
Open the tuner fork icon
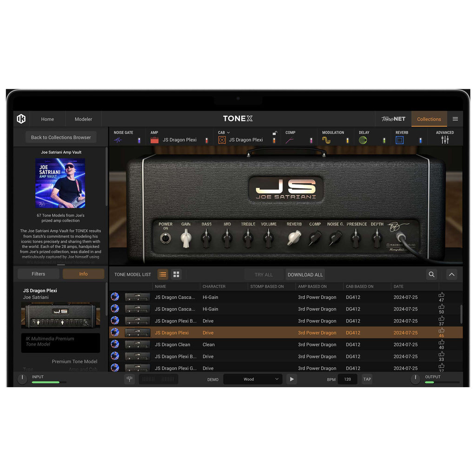130,379
